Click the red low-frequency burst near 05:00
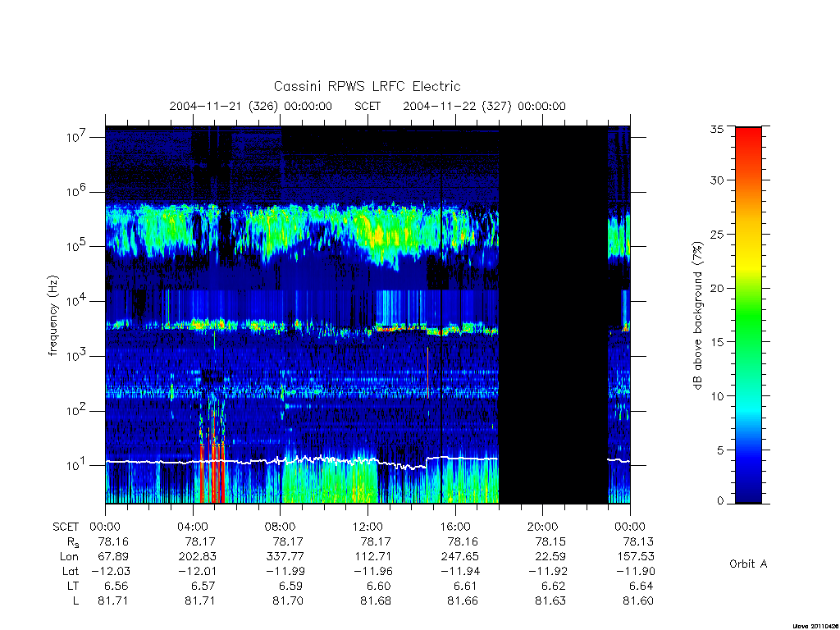The image size is (840, 630). pyautogui.click(x=212, y=472)
